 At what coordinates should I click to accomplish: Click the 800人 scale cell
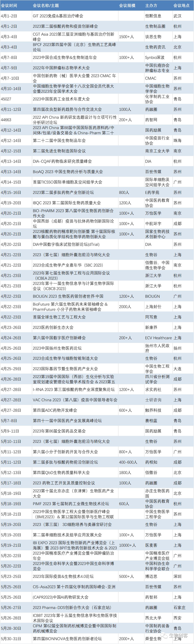(124, 193)
